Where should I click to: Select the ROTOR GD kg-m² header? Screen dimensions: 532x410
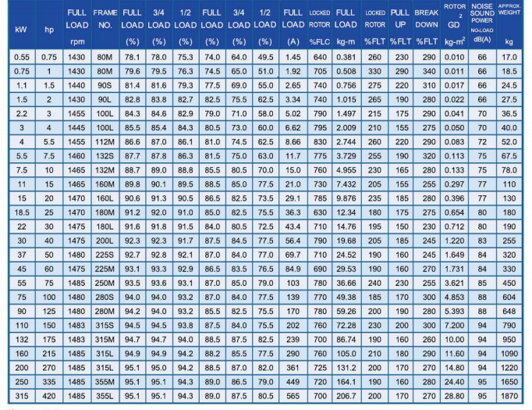point(454,24)
